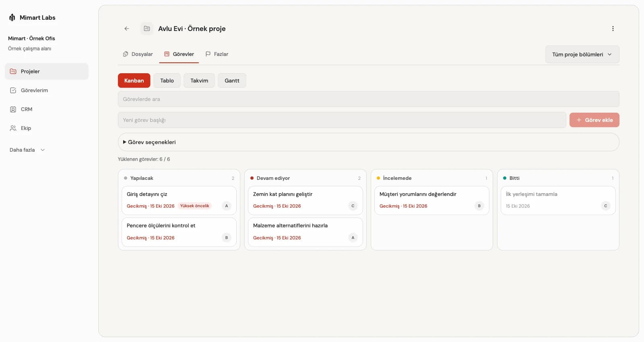Open the Fazlar tab

pyautogui.click(x=217, y=54)
